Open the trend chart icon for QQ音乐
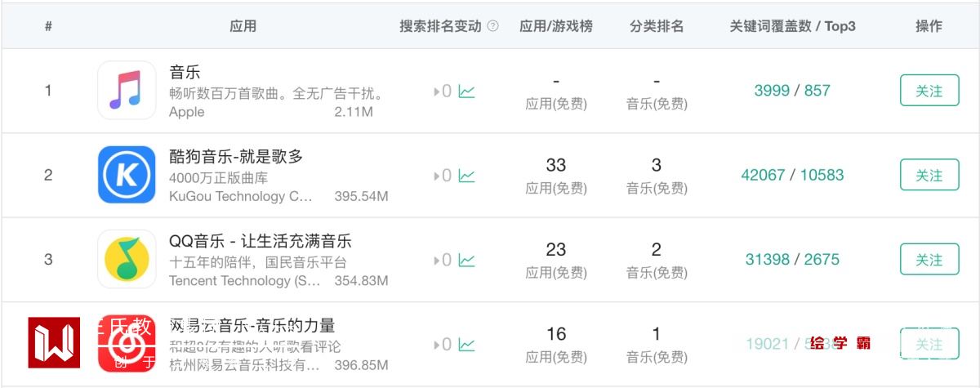 pos(466,261)
